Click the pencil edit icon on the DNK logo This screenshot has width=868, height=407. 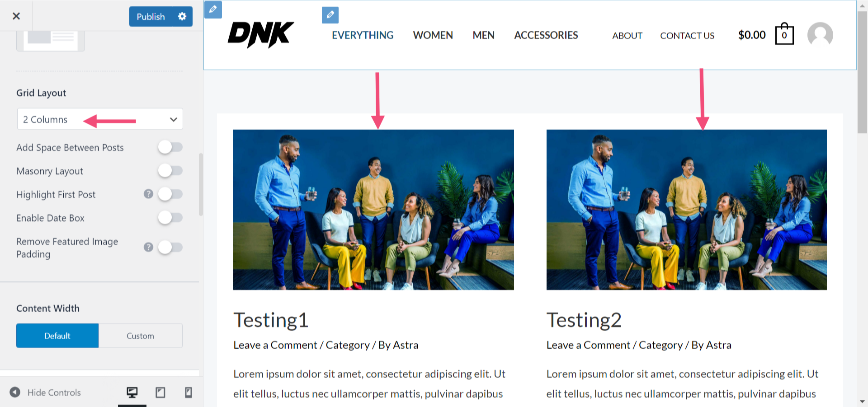click(x=213, y=9)
